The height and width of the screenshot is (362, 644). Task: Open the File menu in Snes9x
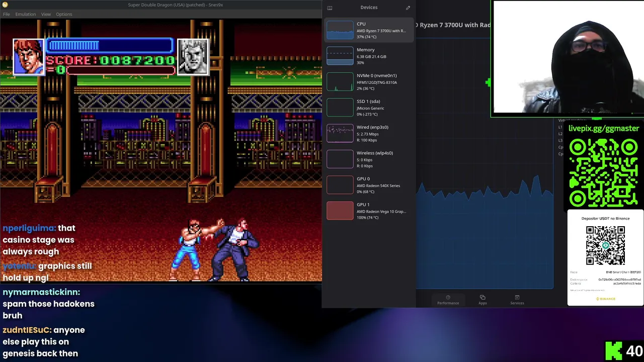click(6, 14)
